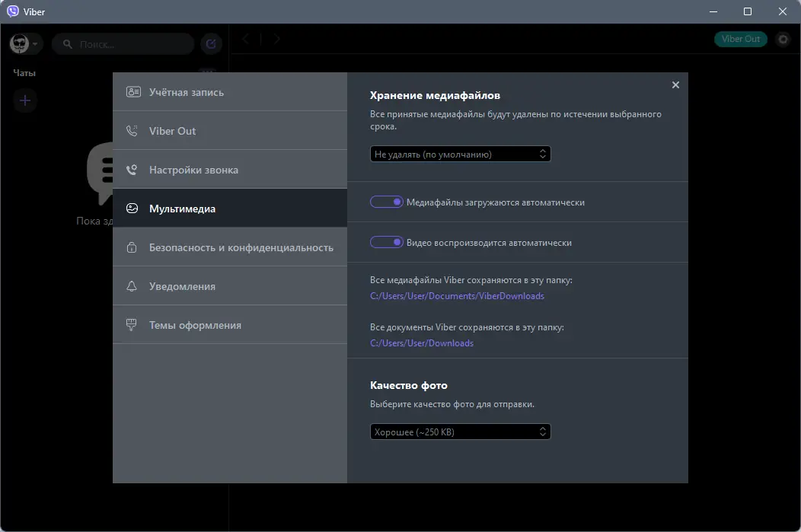Click the Учётная запись account icon
The image size is (801, 532).
pyautogui.click(x=132, y=92)
